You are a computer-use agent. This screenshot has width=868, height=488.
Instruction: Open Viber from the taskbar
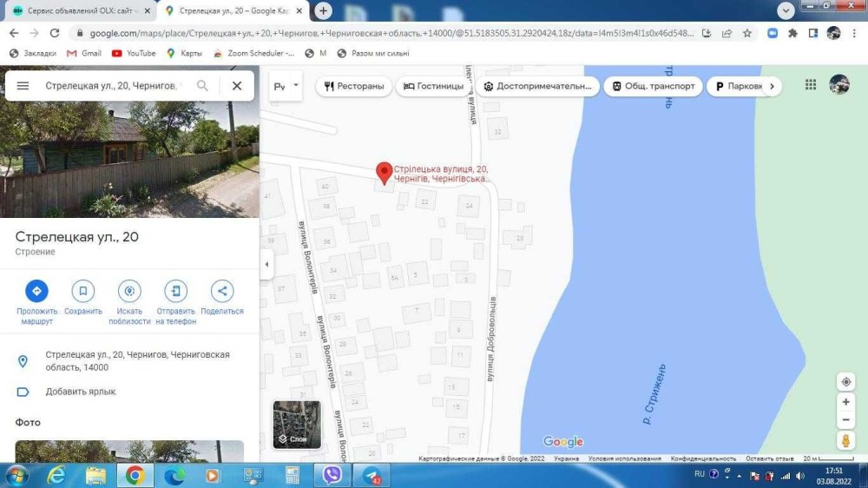point(331,475)
